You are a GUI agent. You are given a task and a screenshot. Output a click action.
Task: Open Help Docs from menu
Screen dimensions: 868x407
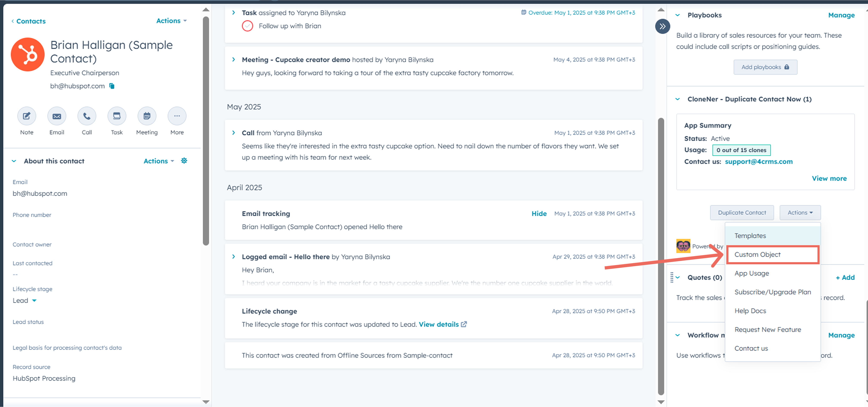coord(773,311)
